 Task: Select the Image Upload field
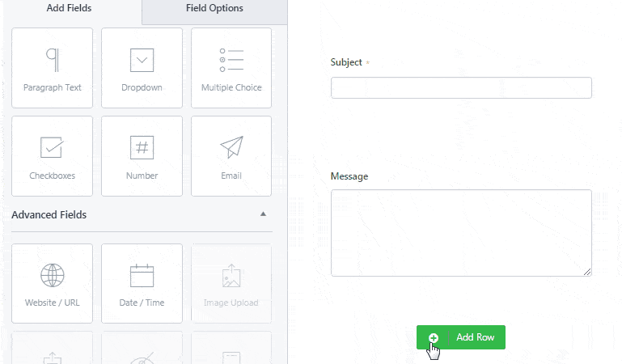(x=231, y=283)
